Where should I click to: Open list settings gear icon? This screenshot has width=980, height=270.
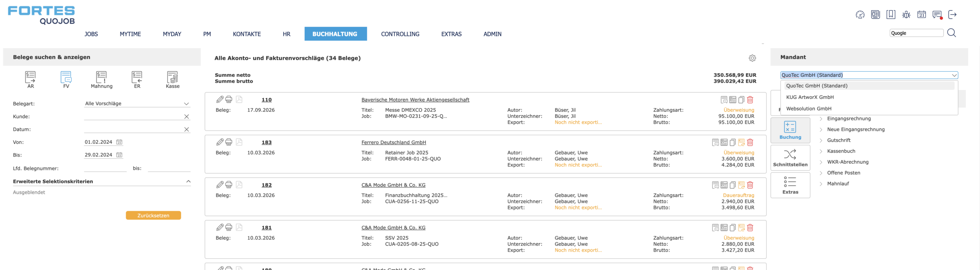752,58
